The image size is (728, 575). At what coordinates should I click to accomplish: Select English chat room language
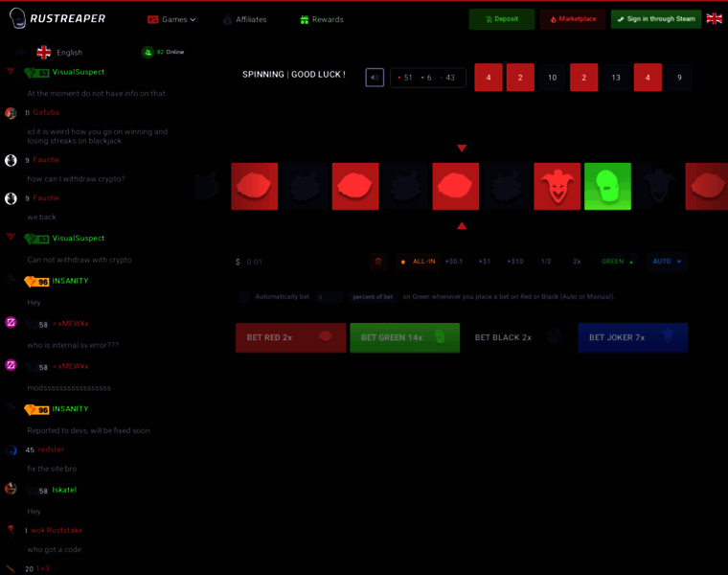[x=59, y=53]
